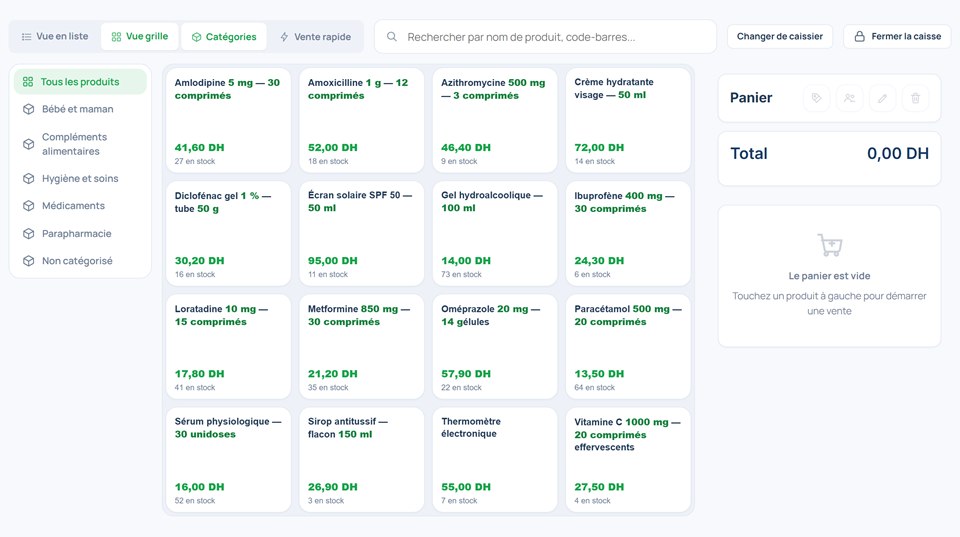960x537 pixels.
Task: Click the Total 0,00 DH amount
Action: pos(898,154)
